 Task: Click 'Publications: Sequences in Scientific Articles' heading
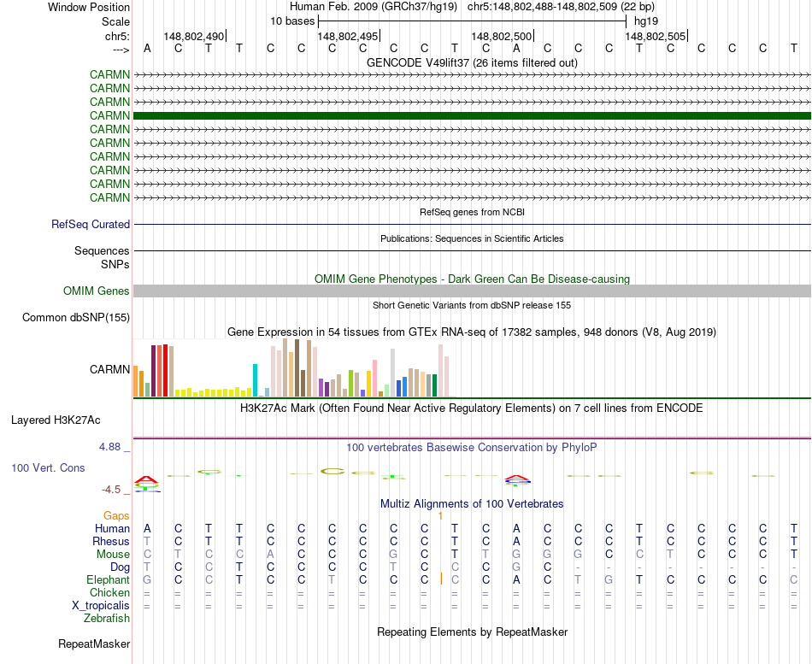coord(472,238)
